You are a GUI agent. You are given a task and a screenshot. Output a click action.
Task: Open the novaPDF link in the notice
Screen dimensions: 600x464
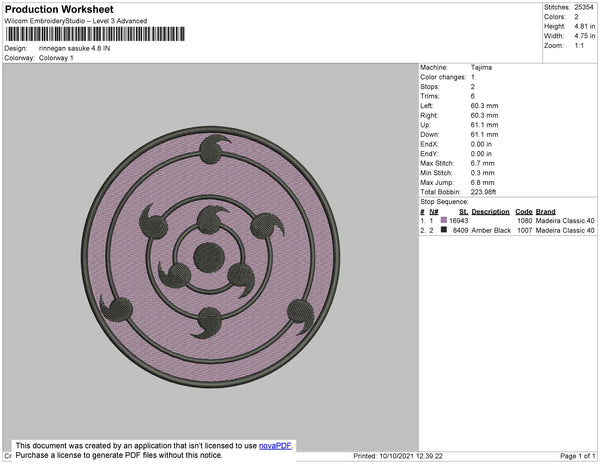[x=275, y=446]
